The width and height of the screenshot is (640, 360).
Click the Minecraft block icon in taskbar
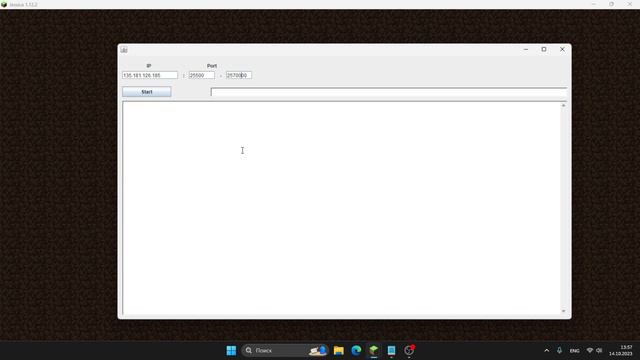pos(374,350)
